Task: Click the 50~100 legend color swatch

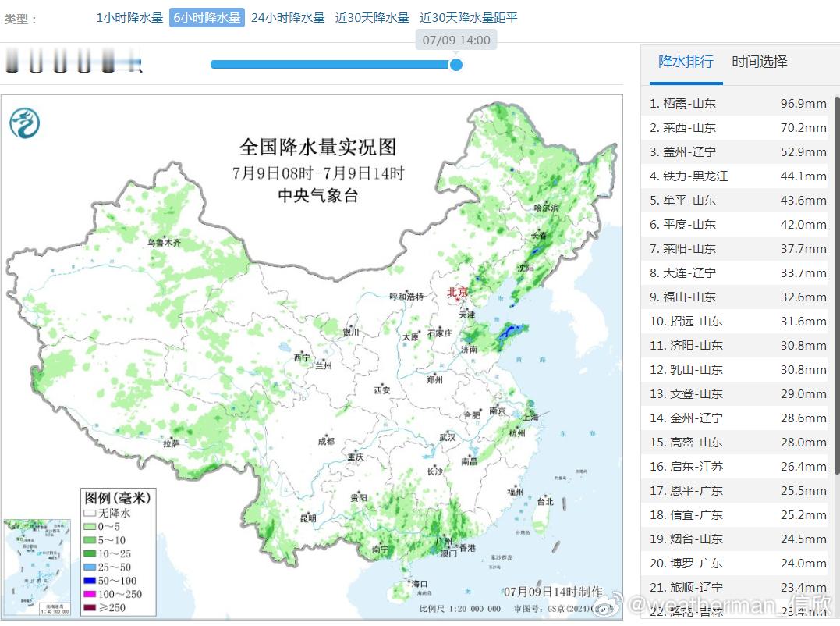Action: coord(90,581)
